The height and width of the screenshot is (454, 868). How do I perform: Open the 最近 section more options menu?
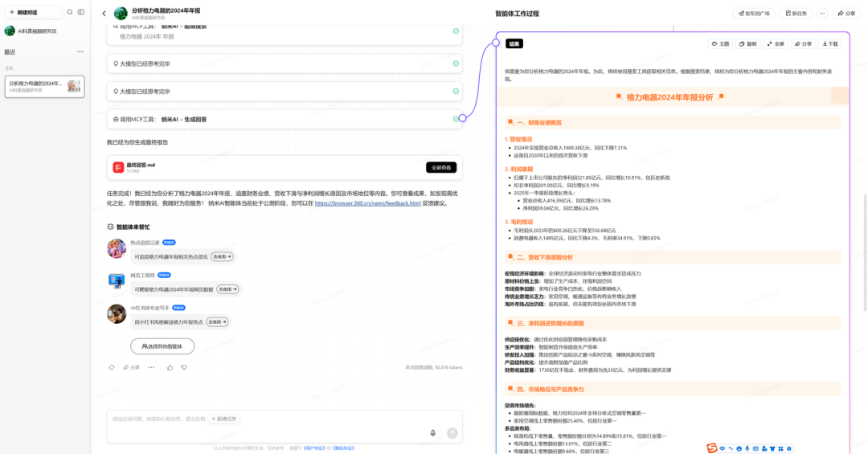point(80,51)
